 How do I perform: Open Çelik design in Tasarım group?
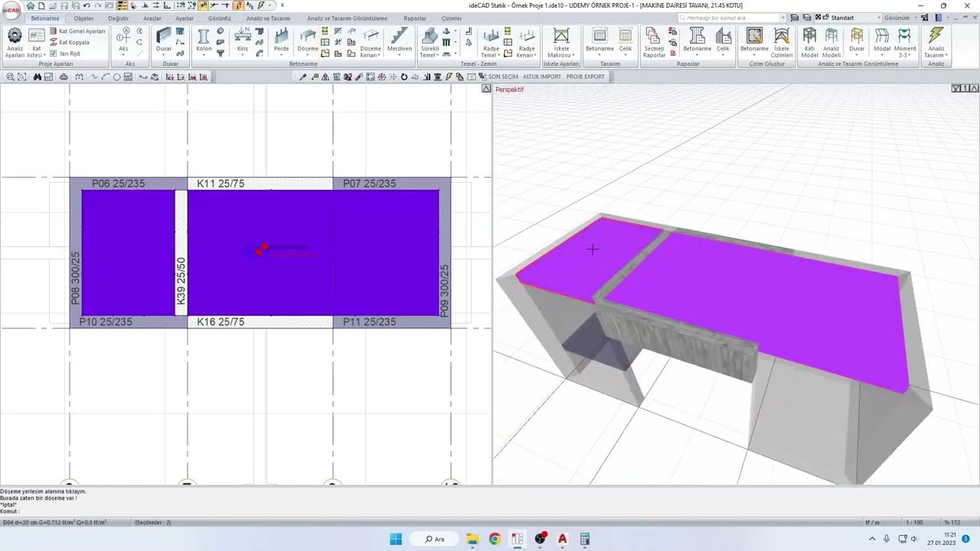[626, 42]
